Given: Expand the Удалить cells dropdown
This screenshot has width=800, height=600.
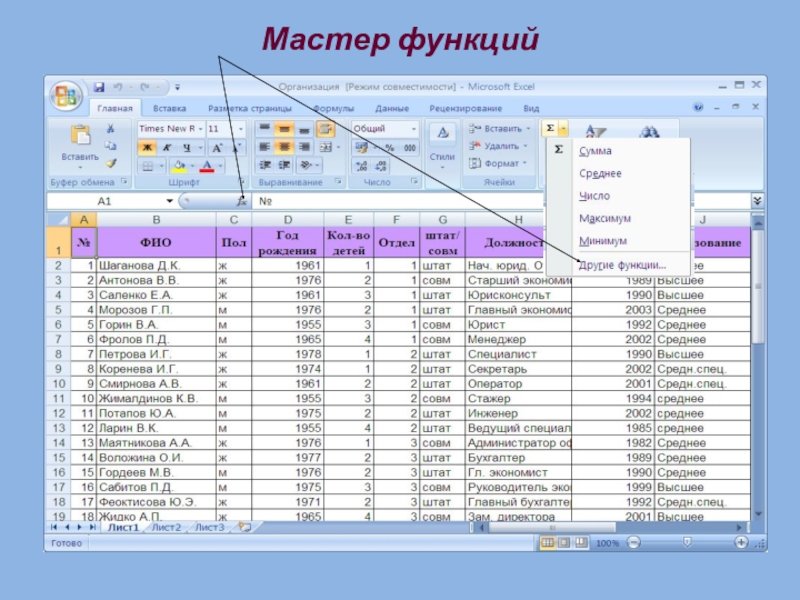Looking at the screenshot, I should point(525,146).
